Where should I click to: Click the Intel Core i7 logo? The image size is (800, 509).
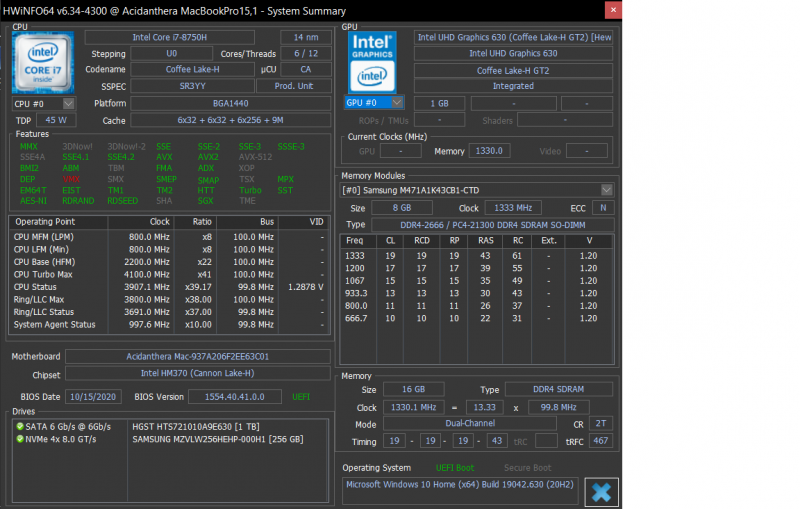click(44, 62)
